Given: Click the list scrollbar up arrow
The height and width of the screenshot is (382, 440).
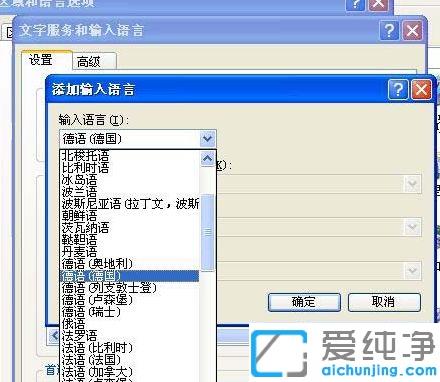Looking at the screenshot, I should (208, 159).
